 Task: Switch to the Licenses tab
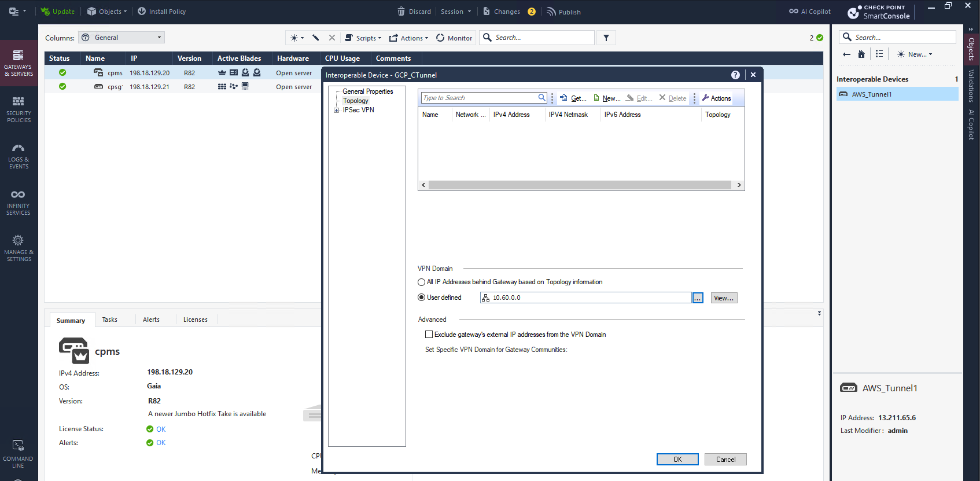click(195, 320)
